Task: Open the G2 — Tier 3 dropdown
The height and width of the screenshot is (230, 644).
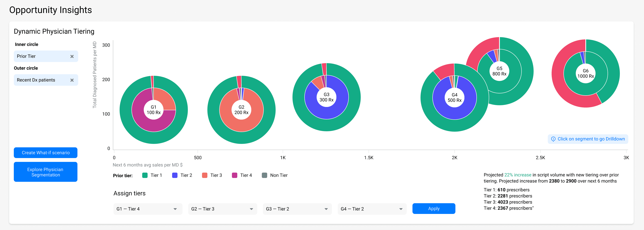Action: [223, 209]
